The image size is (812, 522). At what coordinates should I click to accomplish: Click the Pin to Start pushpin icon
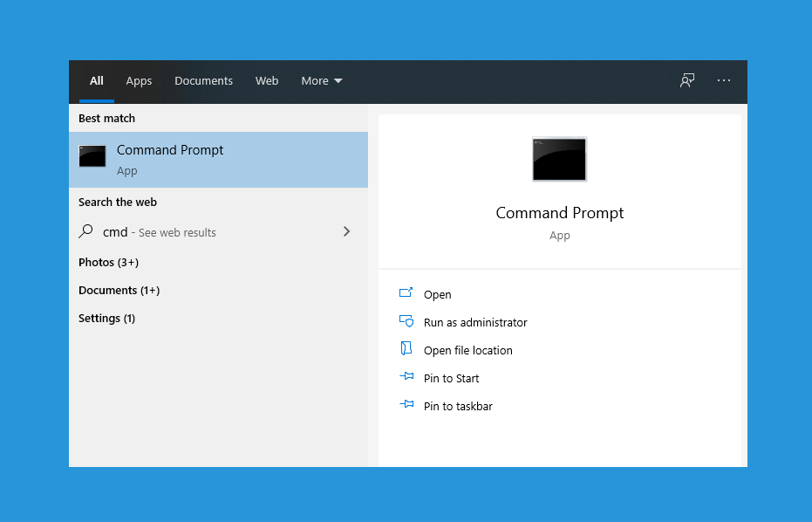point(406,378)
